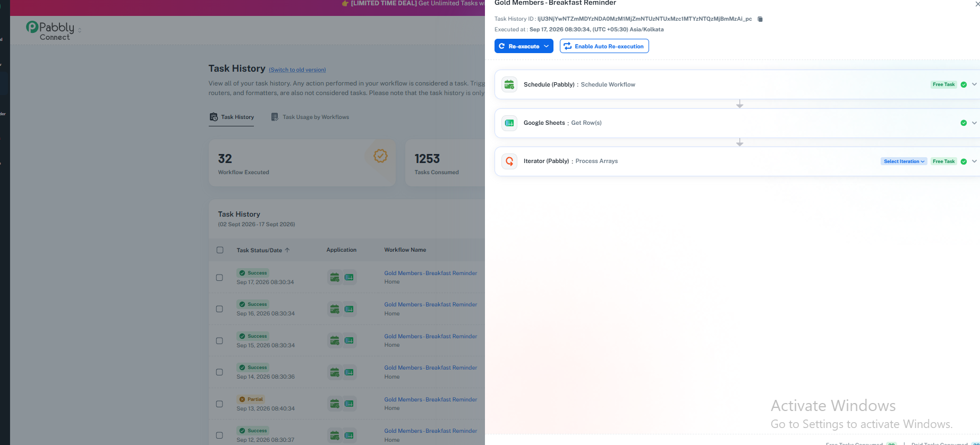Click the Free Task badge on Iterator step
This screenshot has width=980, height=445.
[944, 161]
